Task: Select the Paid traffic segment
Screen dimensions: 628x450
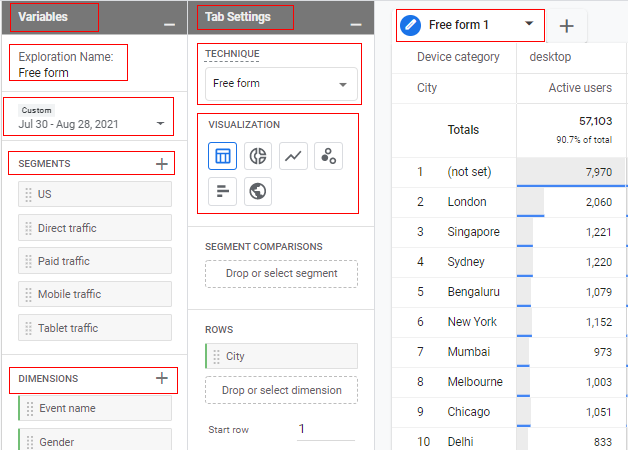Action: [95, 261]
